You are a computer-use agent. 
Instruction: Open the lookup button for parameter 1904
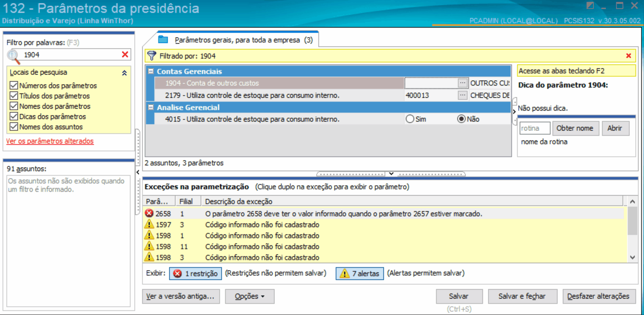[462, 83]
